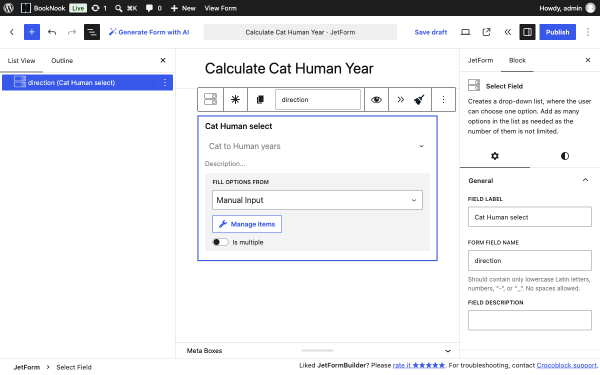Expand the Meta Boxes panel chevron

448,351
